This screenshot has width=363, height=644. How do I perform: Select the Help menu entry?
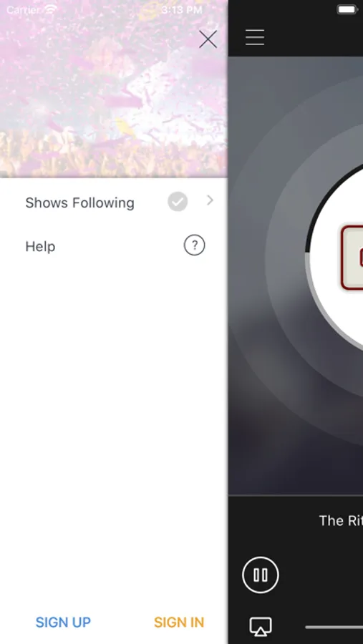click(x=114, y=246)
